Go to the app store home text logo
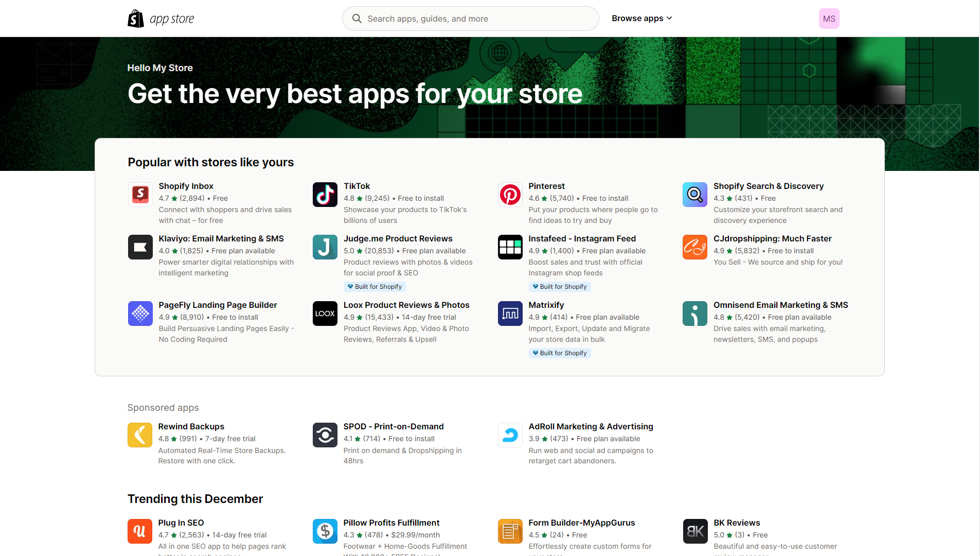This screenshot has width=980, height=556. [172, 19]
